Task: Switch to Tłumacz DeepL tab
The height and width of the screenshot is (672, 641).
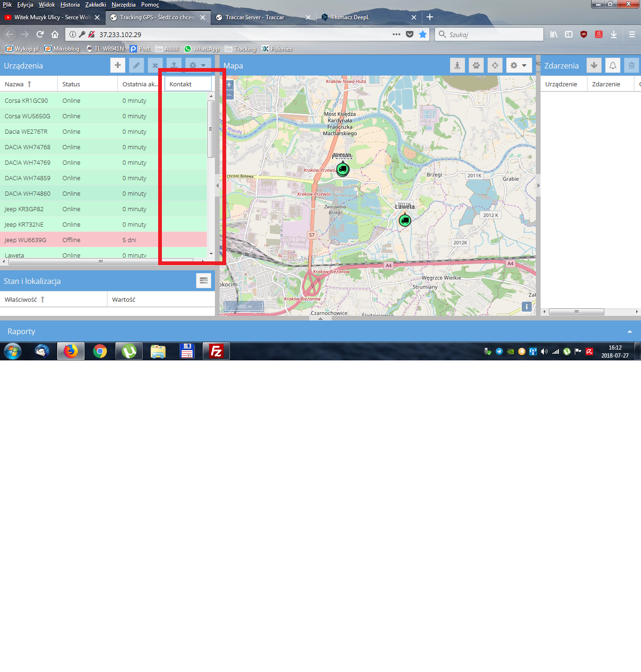Action: point(368,17)
